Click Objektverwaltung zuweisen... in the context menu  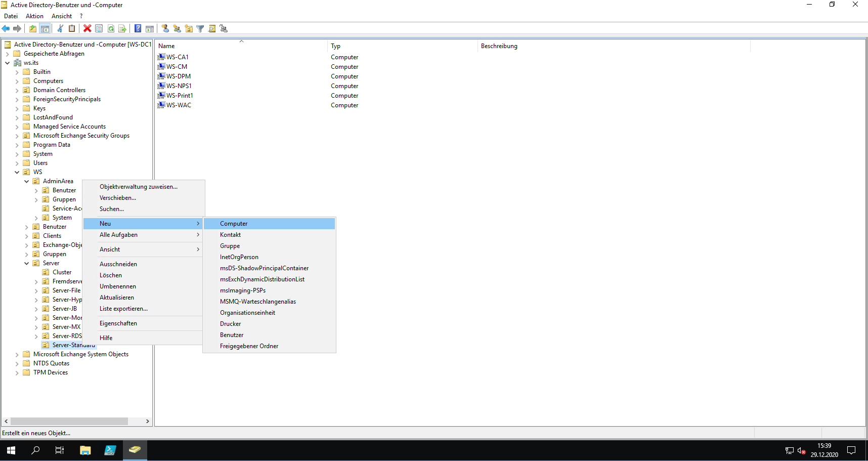pos(143,187)
